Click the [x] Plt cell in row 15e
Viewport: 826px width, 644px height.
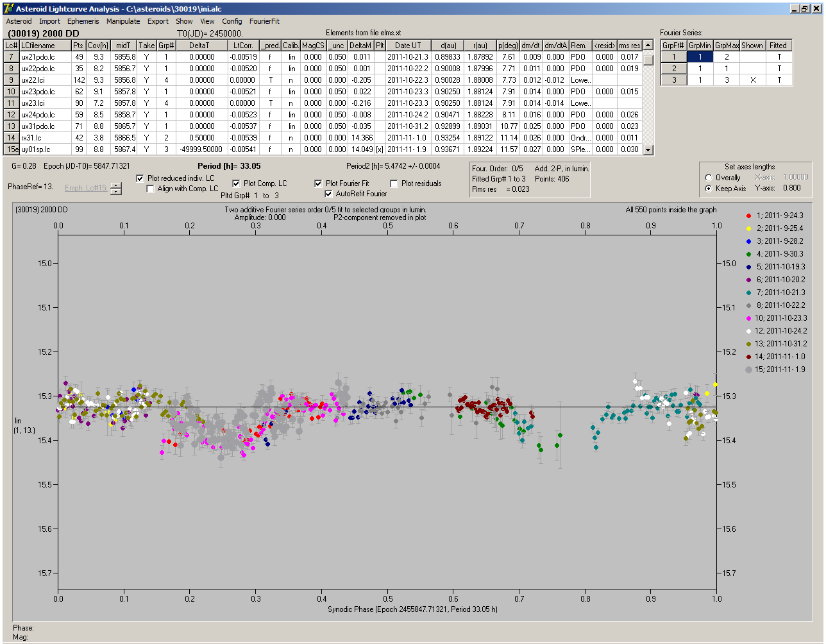pyautogui.click(x=380, y=149)
